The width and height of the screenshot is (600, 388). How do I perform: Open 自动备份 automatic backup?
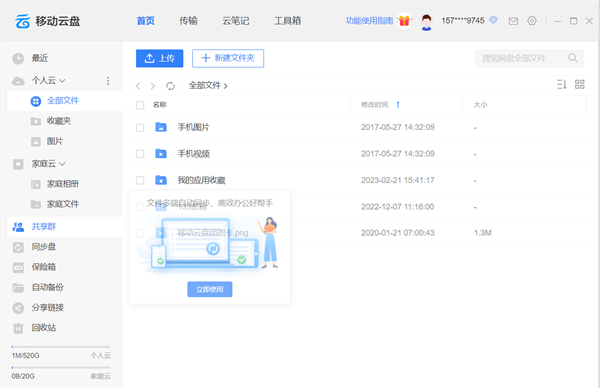tap(47, 287)
